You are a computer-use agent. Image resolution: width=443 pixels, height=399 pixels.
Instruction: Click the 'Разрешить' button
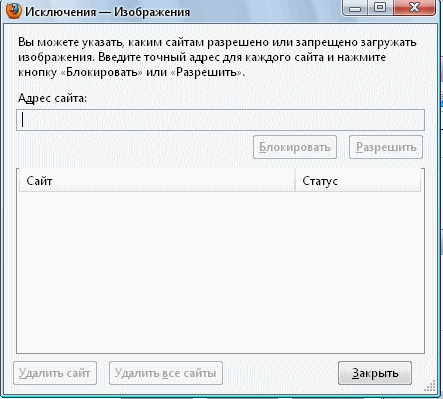(386, 147)
